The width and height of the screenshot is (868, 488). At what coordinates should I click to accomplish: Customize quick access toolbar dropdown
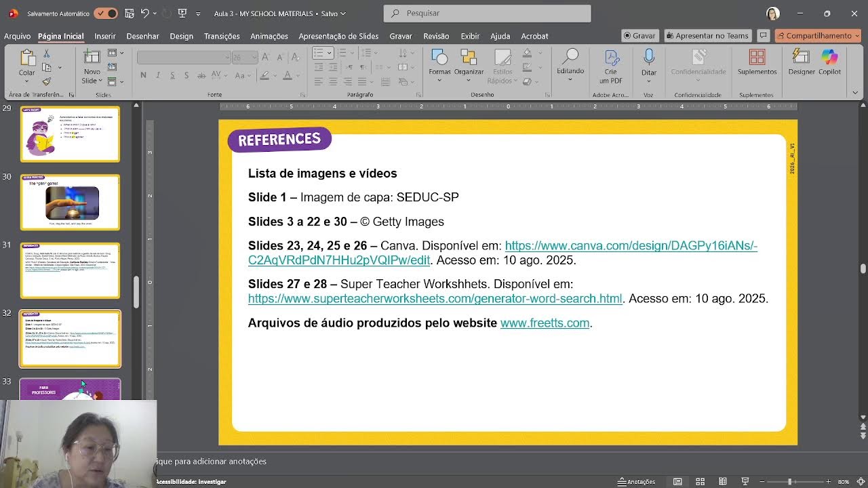point(198,14)
